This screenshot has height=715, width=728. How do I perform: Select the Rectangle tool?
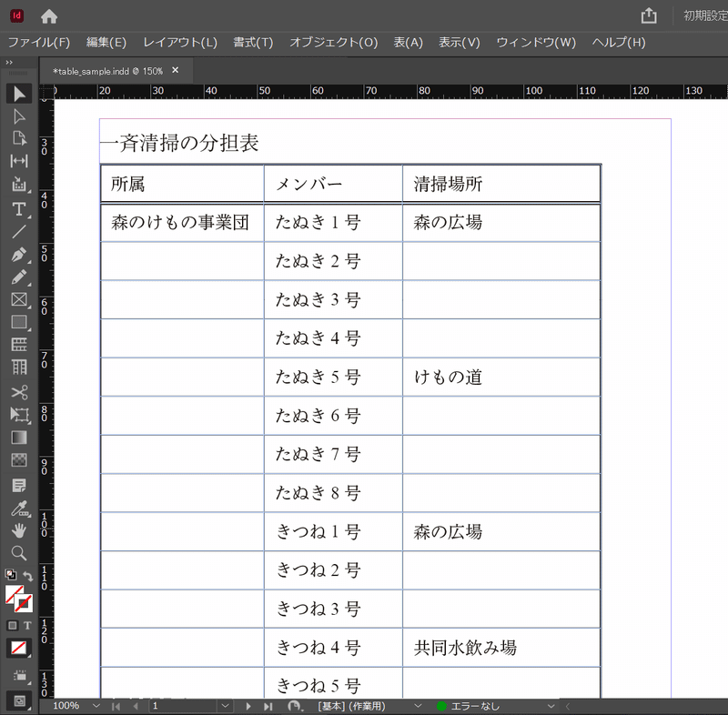(19, 322)
